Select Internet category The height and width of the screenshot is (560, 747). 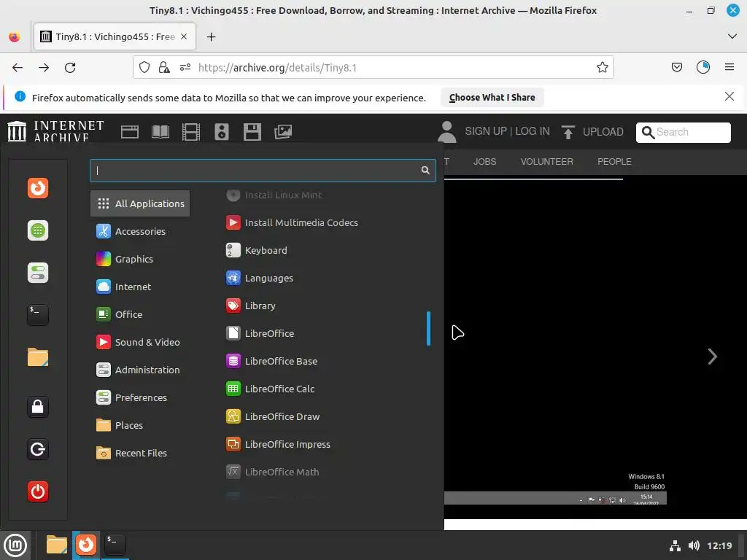(140, 287)
